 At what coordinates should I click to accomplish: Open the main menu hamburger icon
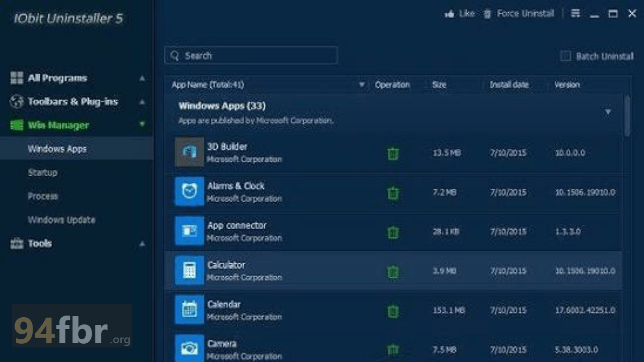click(576, 14)
